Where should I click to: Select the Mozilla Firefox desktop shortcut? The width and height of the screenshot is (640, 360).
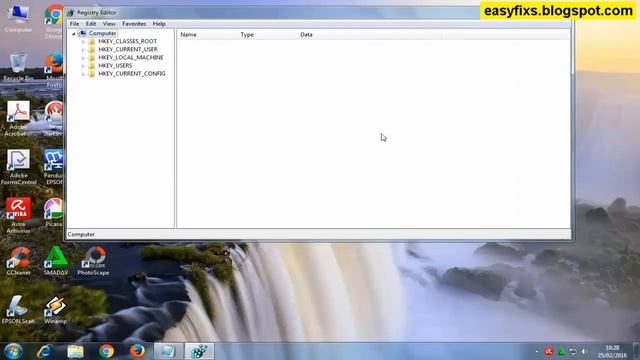click(54, 70)
